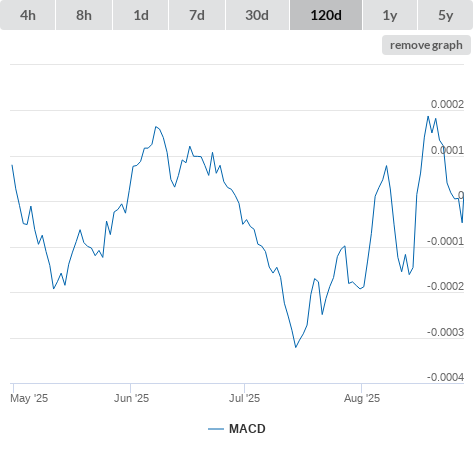
Task: Click the MACD line's lowest July trough
Action: tap(296, 347)
